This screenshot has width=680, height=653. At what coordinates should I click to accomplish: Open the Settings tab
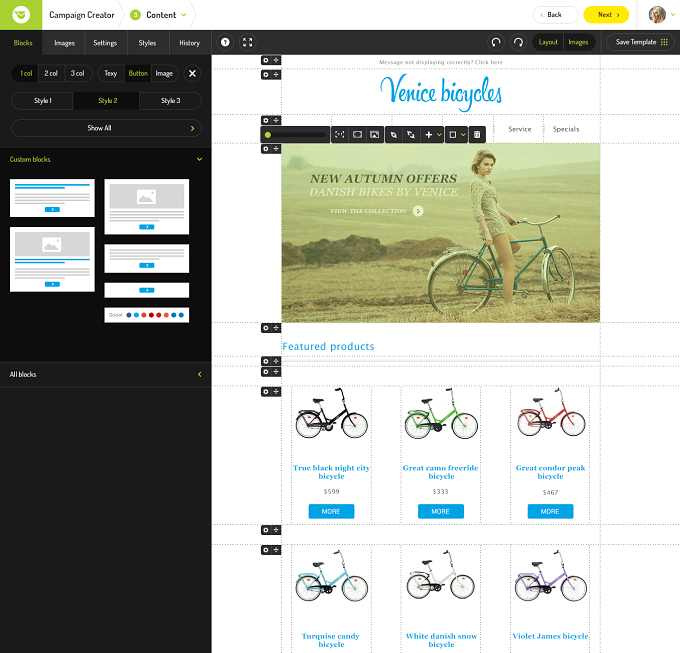(x=105, y=42)
